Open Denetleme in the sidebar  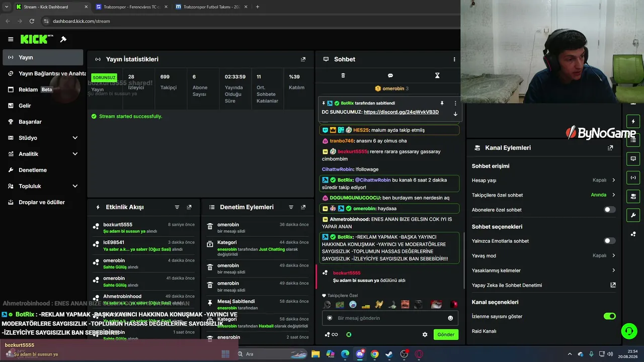pos(43,170)
